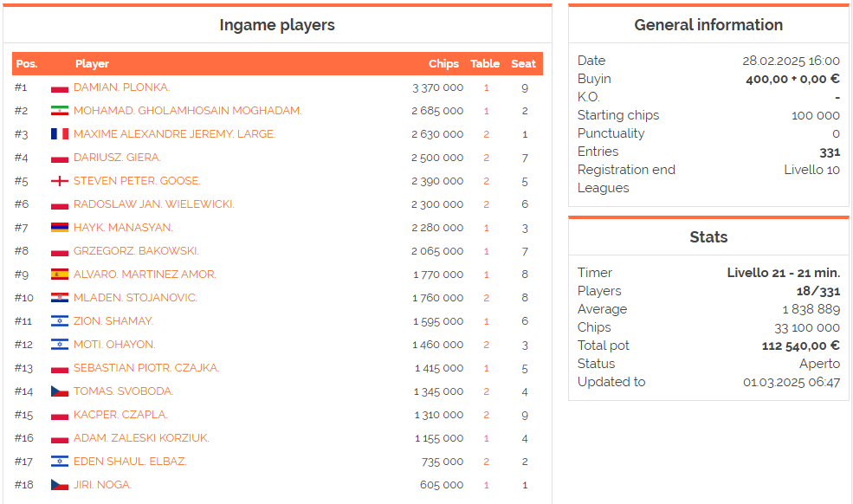Click Poland flag next to Damian Plonka
853x504 pixels.
(59, 88)
